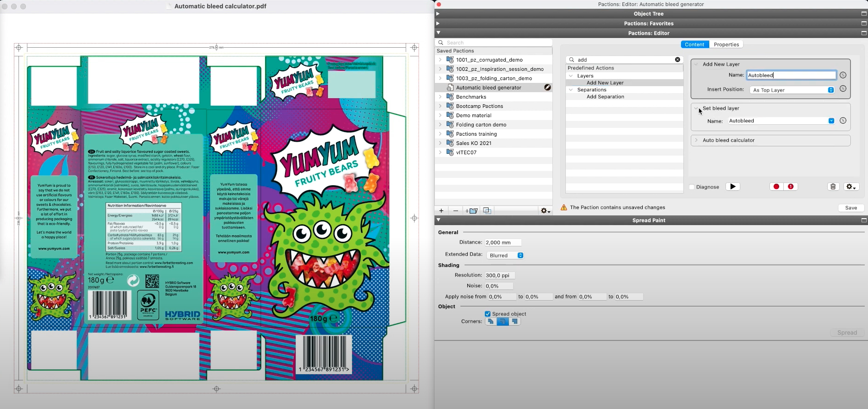Click 1001_pz_corrugated_demo folder icon

click(450, 60)
